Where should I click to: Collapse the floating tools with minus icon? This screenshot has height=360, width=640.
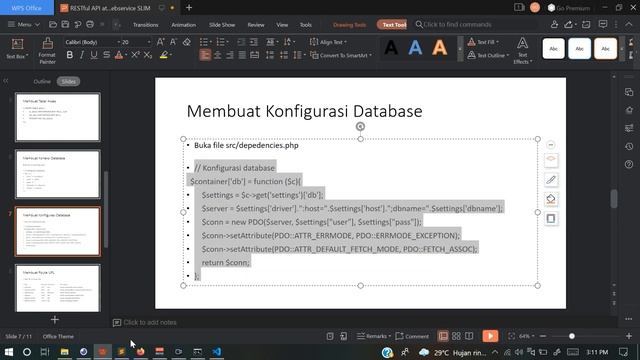click(x=551, y=145)
